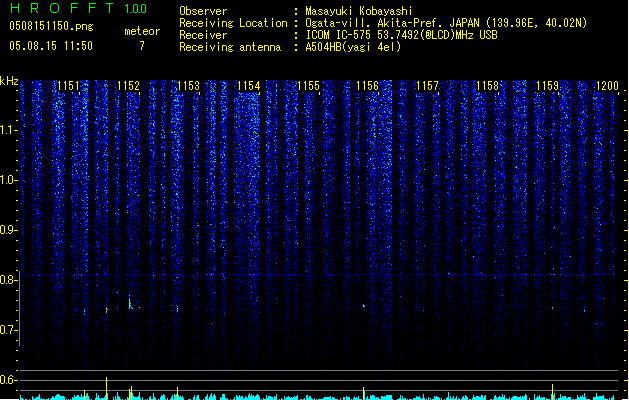629x400 pixels.
Task: Click the 1159 time marker
Action: tap(548, 86)
